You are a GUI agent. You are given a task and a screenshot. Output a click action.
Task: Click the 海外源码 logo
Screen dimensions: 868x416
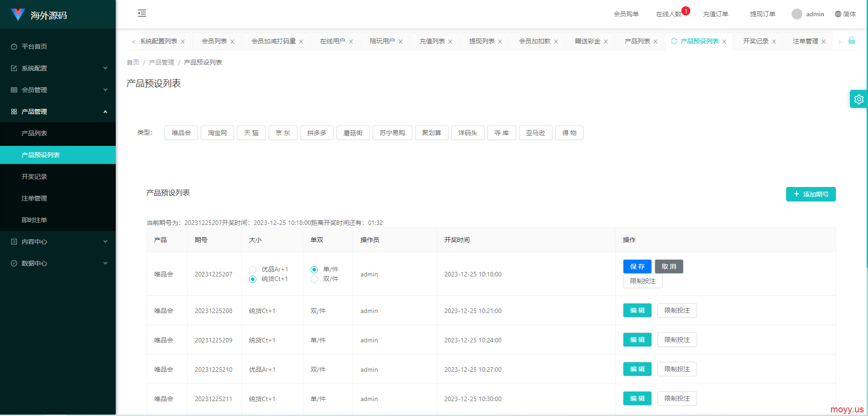(x=39, y=15)
